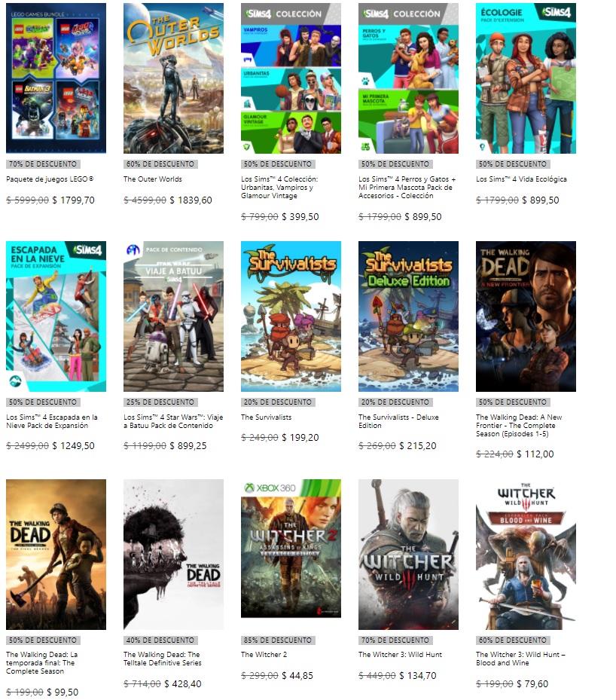Screen dimensions: 616x700
Task: Click the 25% de descuento badge
Action: [160, 402]
